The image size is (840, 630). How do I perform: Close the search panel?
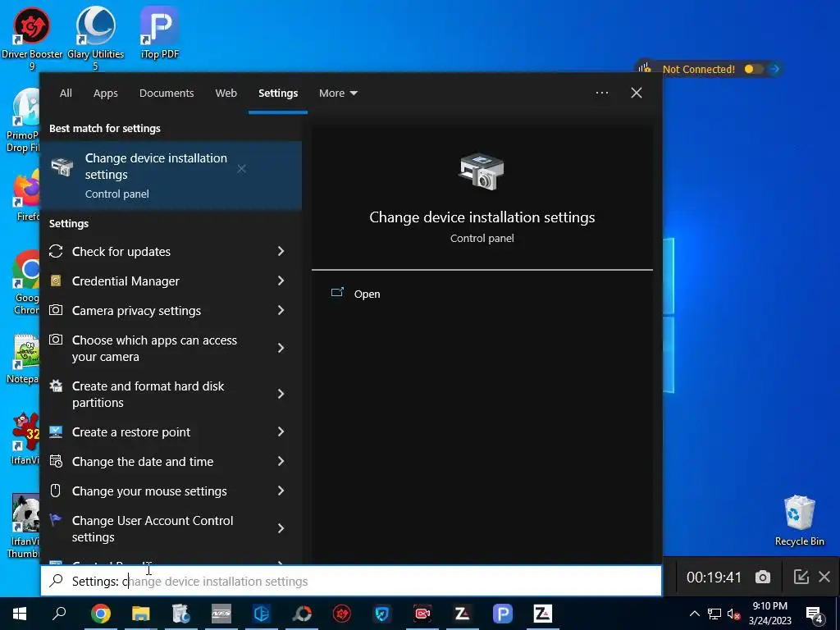pos(637,93)
